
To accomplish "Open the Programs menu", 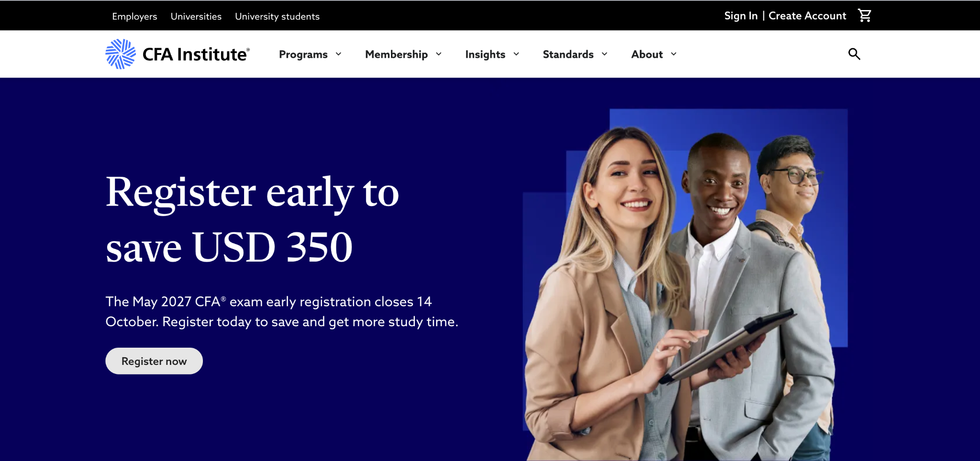I will 303,55.
